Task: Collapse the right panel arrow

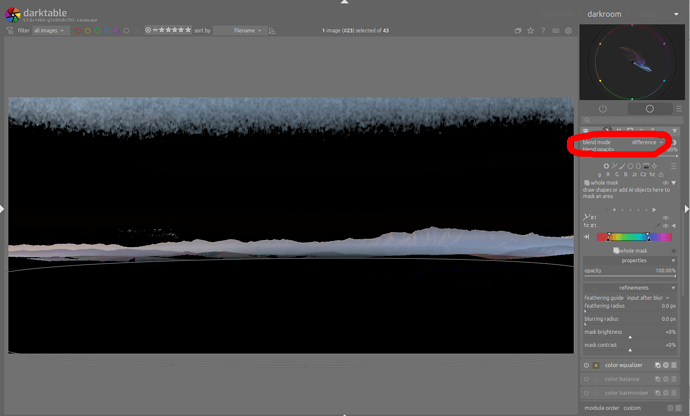Action: click(687, 209)
